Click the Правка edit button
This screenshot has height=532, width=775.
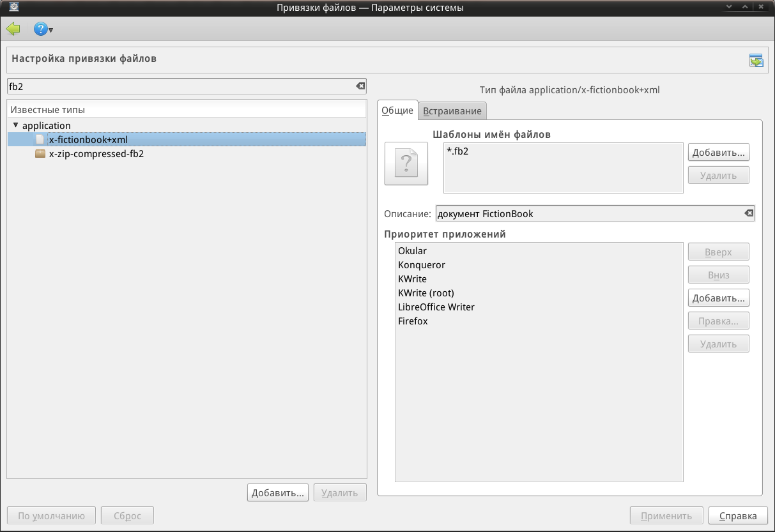pos(719,321)
